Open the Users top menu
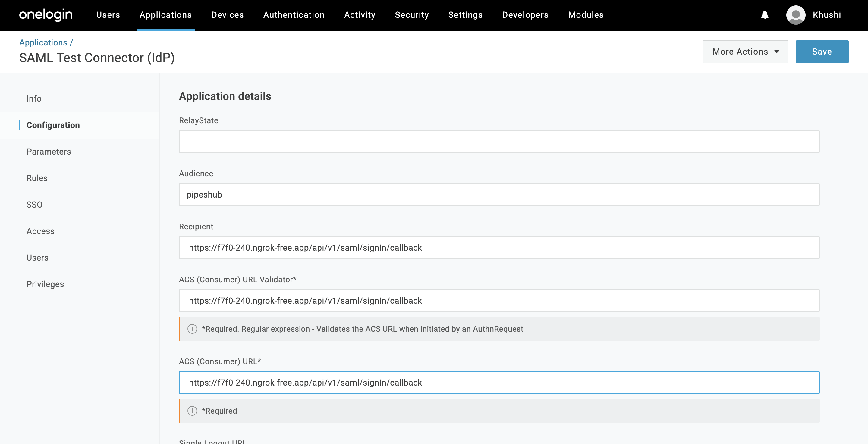The height and width of the screenshot is (444, 868). pos(108,15)
